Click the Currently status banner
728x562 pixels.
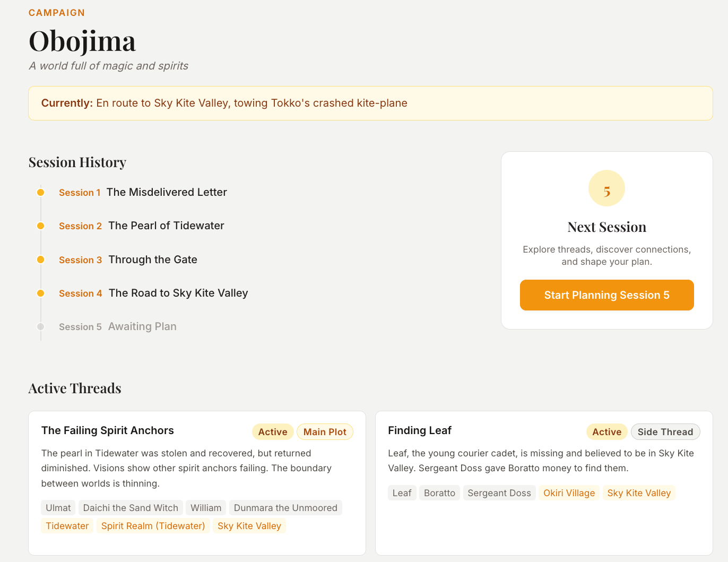click(x=370, y=103)
